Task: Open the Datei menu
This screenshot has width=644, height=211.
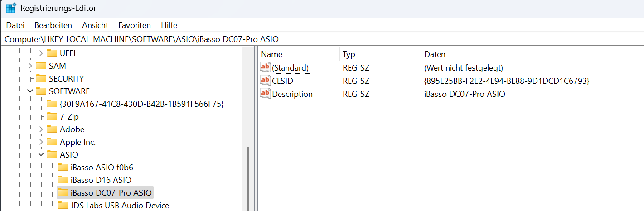Action: (15, 25)
